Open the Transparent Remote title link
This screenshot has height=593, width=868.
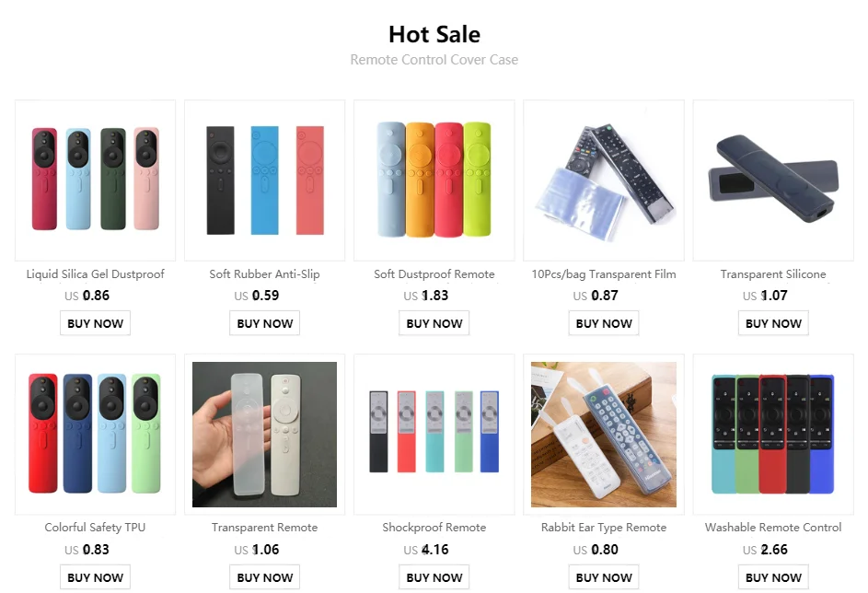click(x=264, y=528)
